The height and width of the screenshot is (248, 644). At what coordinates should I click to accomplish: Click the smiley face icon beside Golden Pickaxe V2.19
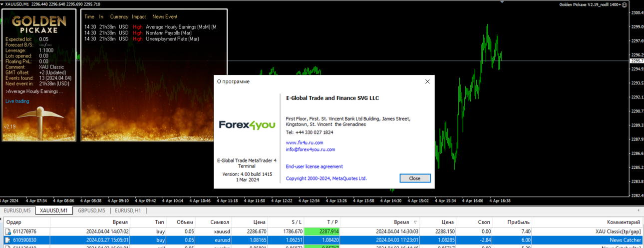[x=625, y=4]
